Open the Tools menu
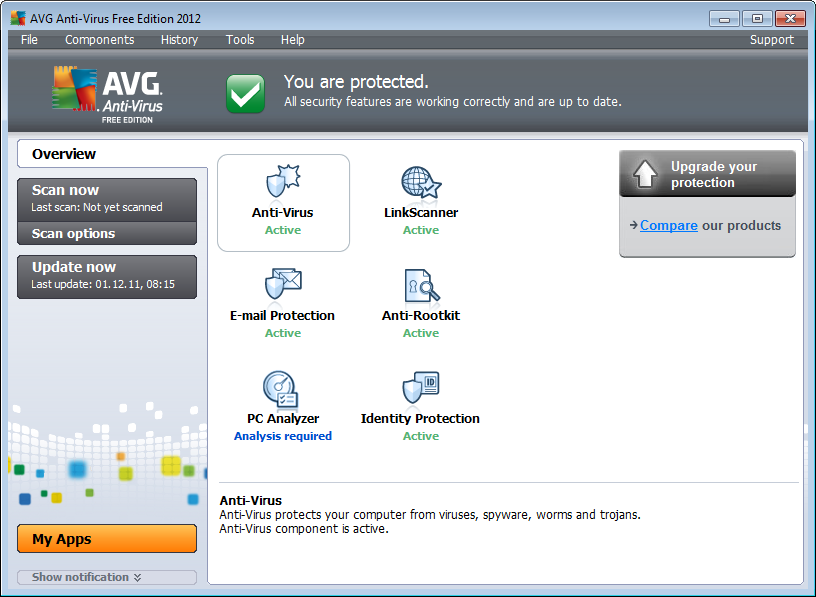The width and height of the screenshot is (816, 597). [240, 40]
